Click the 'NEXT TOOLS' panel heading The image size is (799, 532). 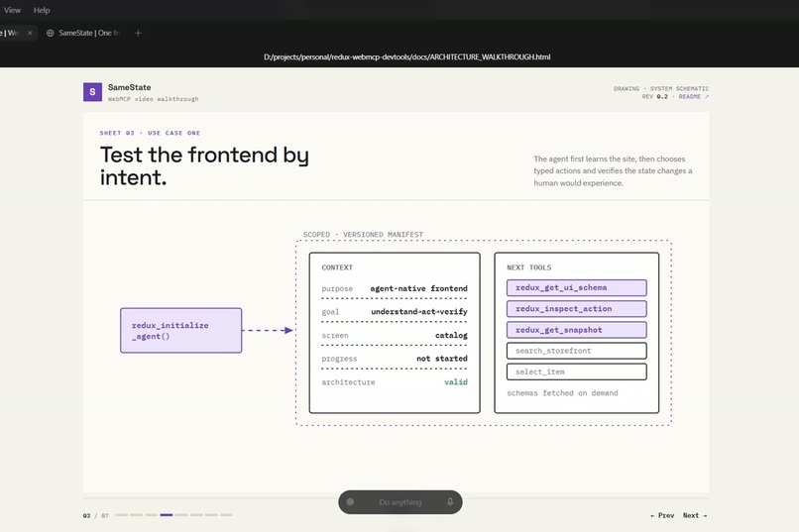(x=529, y=267)
